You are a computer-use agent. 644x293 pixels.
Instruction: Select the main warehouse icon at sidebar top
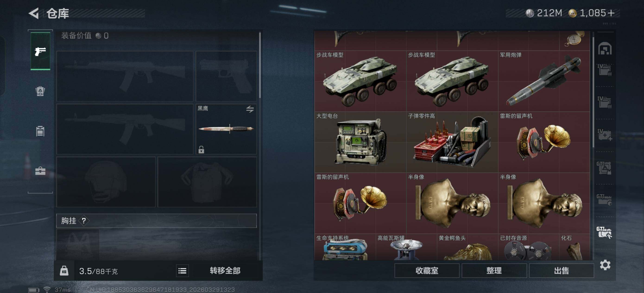(x=605, y=48)
